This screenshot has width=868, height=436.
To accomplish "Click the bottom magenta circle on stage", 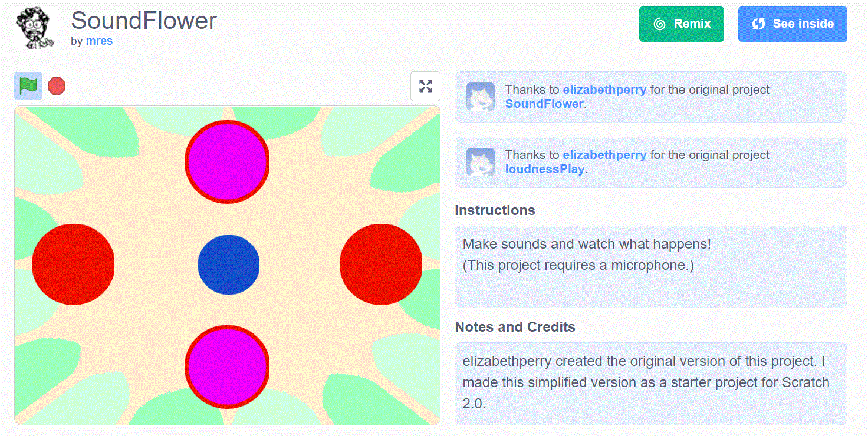I will pyautogui.click(x=227, y=366).
